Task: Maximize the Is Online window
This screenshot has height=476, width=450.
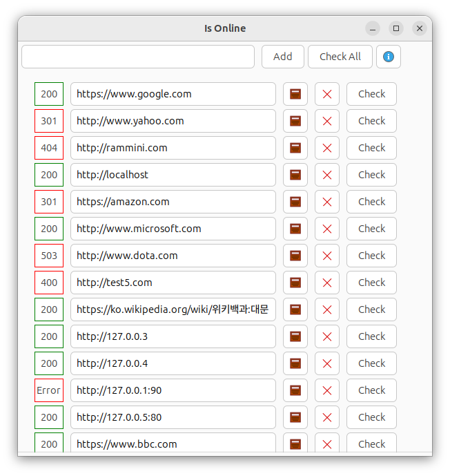Action: point(396,28)
